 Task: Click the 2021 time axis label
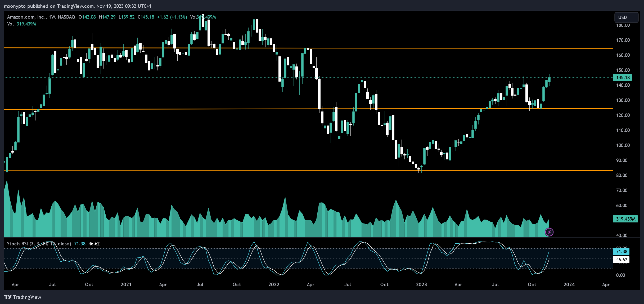click(126, 285)
